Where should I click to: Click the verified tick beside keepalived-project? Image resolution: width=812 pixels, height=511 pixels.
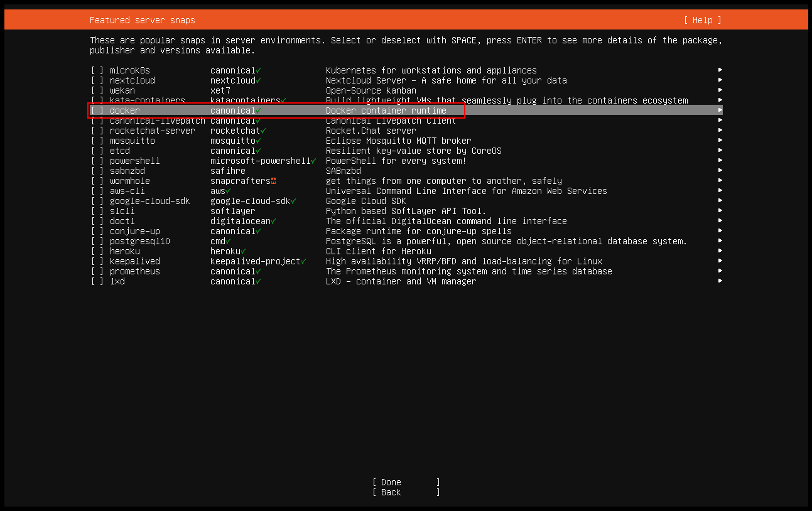point(303,261)
